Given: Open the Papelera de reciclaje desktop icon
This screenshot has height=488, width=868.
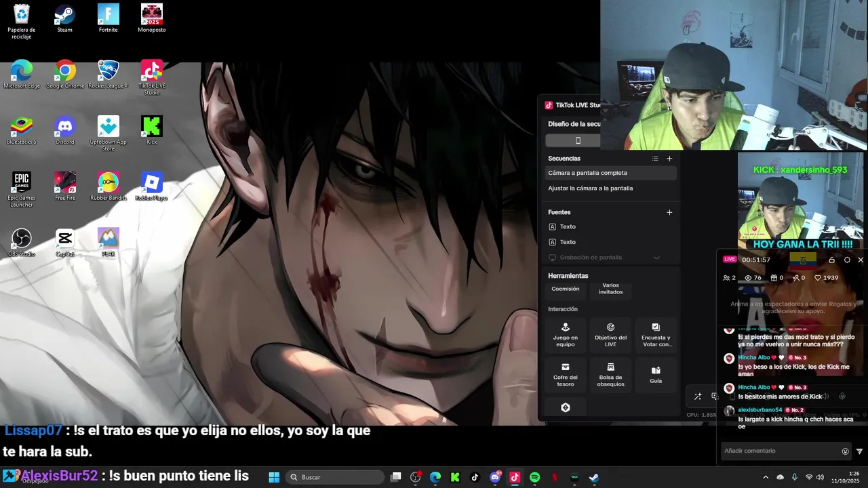Looking at the screenshot, I should pyautogui.click(x=22, y=20).
